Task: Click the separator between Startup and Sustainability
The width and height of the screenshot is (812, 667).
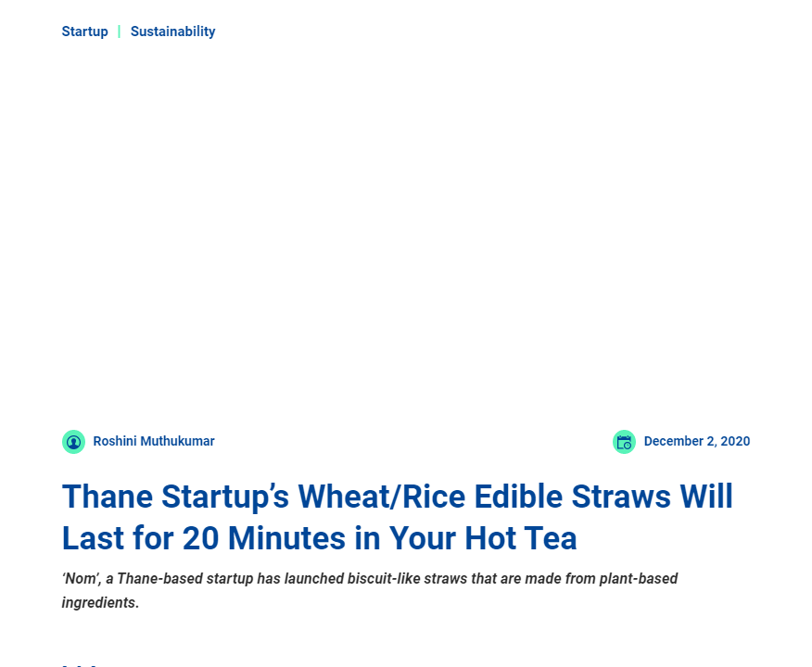Action: pos(119,31)
